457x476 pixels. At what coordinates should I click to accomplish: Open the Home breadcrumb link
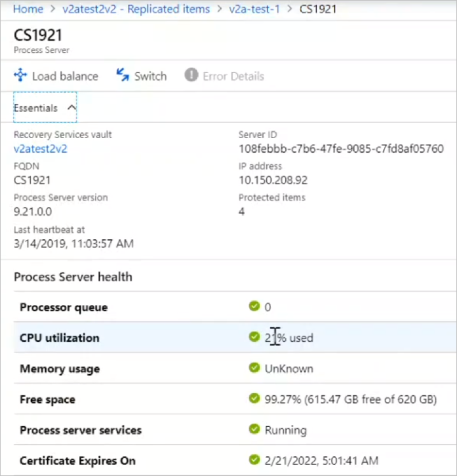click(x=28, y=9)
